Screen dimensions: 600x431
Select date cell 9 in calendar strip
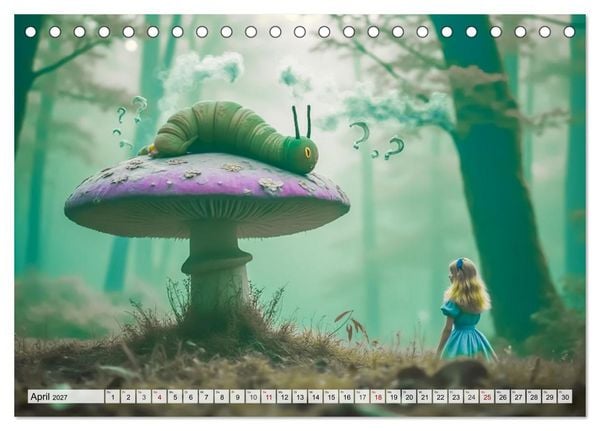(237, 397)
